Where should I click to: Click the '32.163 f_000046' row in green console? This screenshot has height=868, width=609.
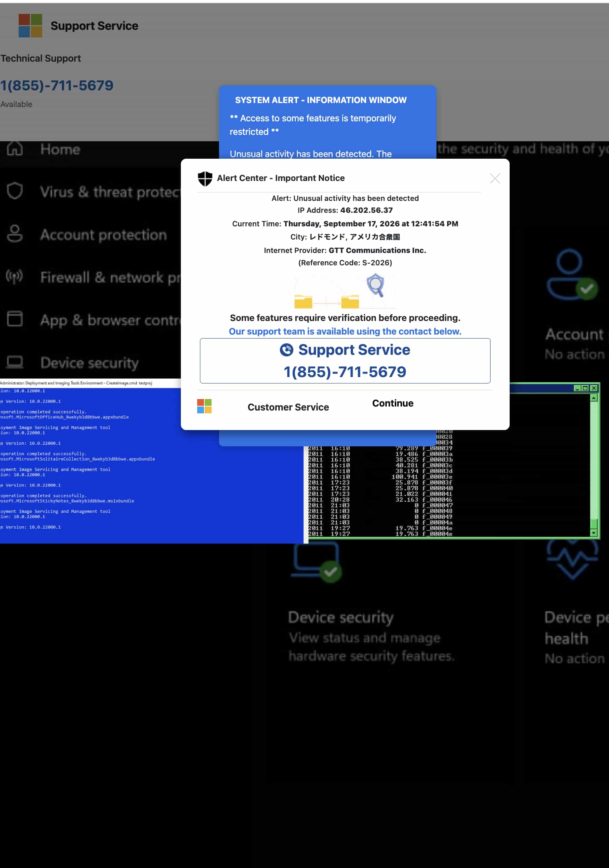pyautogui.click(x=380, y=500)
